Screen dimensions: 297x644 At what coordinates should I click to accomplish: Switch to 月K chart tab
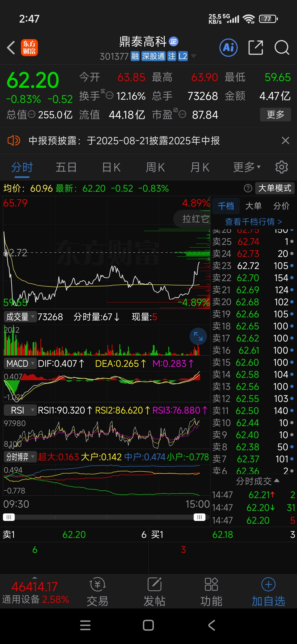tap(200, 167)
